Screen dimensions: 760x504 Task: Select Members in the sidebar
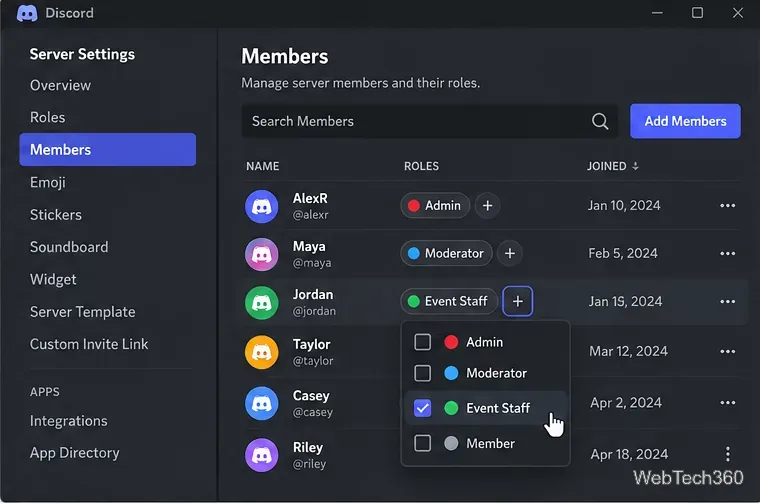coord(108,150)
